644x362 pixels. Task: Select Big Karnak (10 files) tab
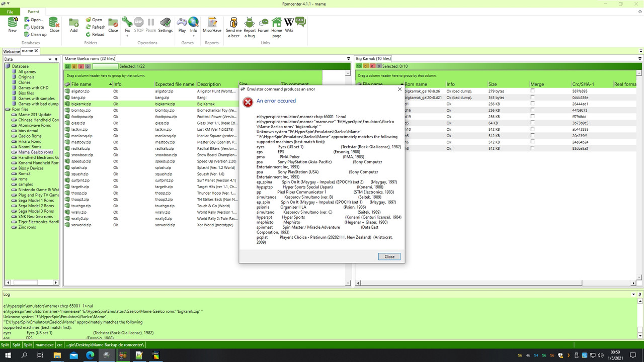tap(373, 59)
